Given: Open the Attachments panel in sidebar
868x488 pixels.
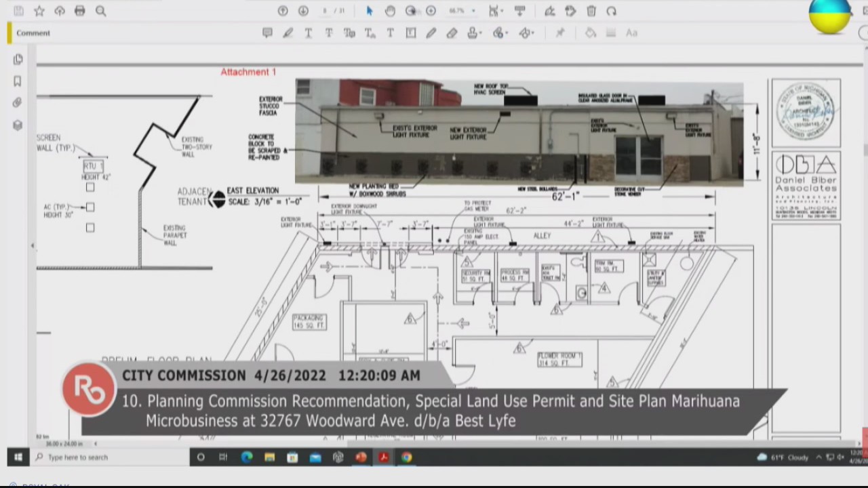Looking at the screenshot, I should point(18,103).
